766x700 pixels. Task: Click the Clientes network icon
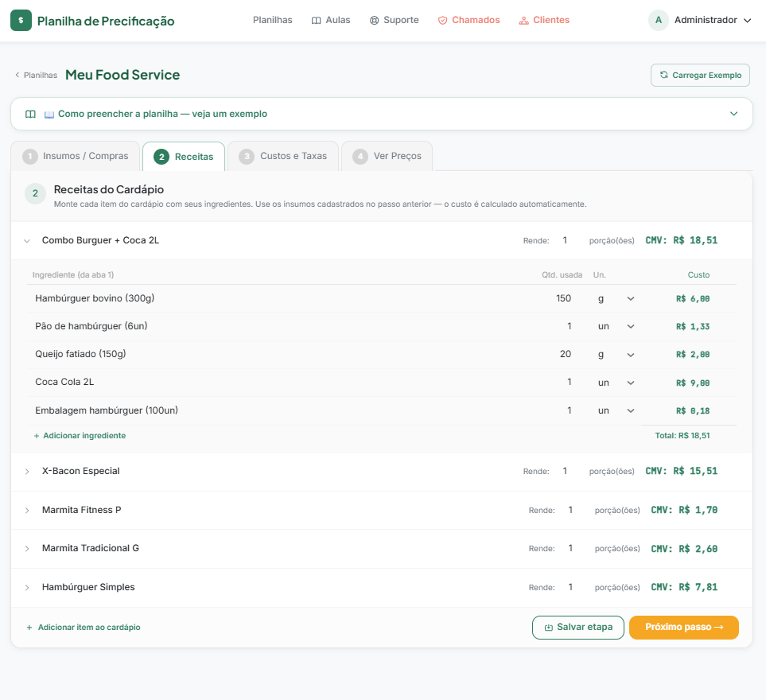click(x=523, y=21)
